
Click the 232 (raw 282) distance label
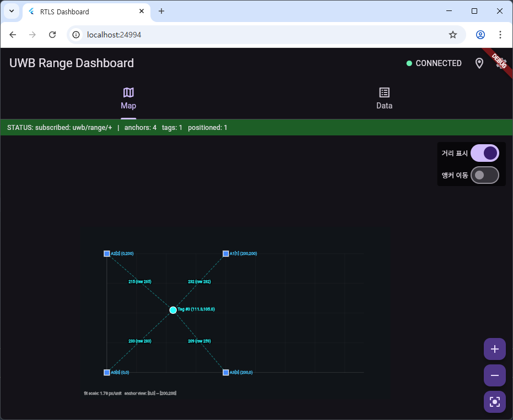[199, 282]
